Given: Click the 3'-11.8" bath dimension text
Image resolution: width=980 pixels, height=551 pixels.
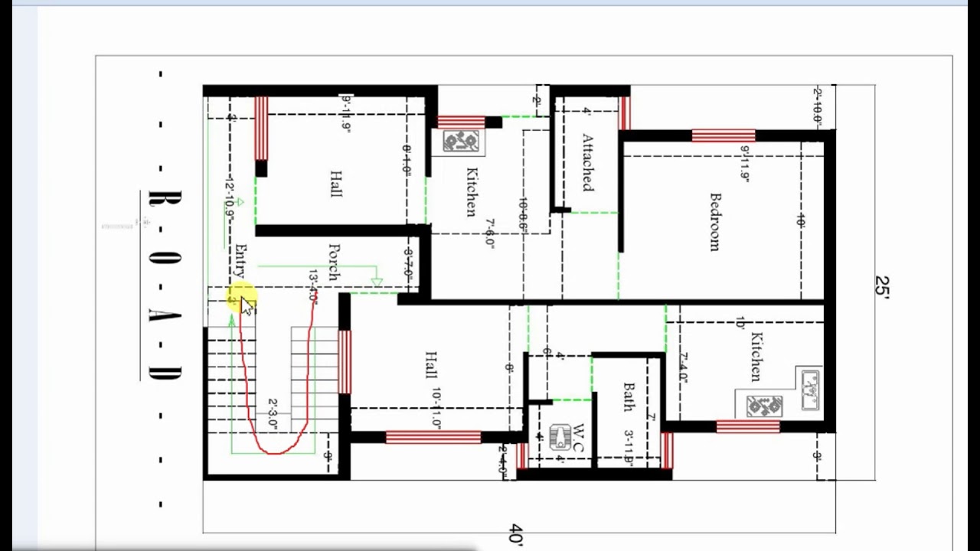Looking at the screenshot, I should point(628,447).
